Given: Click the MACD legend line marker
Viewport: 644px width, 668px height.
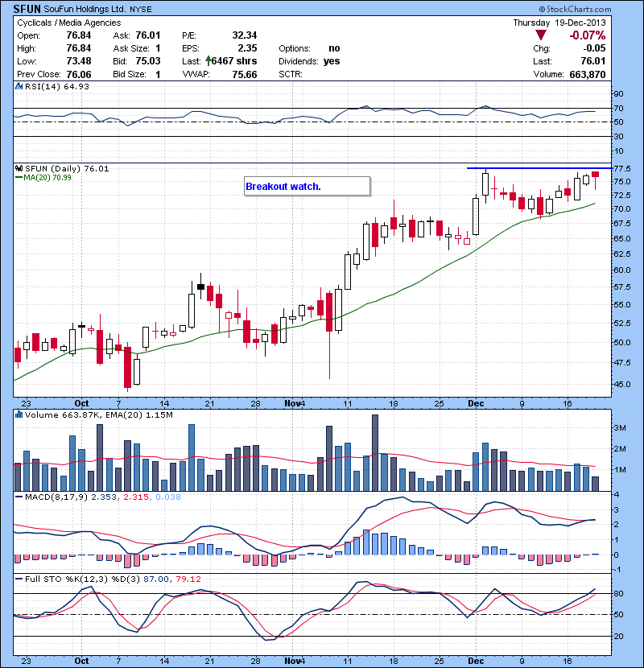Looking at the screenshot, I should (x=19, y=497).
